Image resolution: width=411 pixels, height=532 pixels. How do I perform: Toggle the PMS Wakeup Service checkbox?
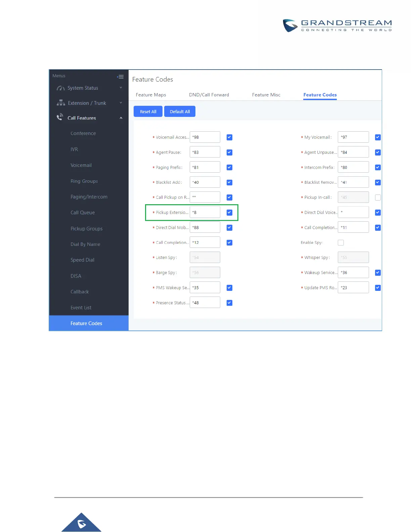tap(229, 287)
